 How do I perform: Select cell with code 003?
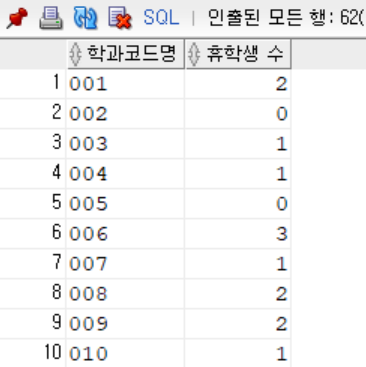(x=125, y=144)
